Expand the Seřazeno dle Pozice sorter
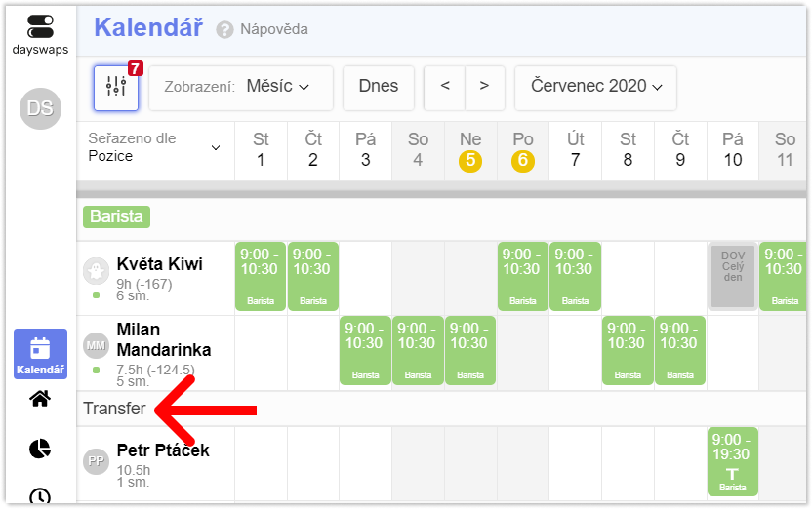 click(x=155, y=147)
